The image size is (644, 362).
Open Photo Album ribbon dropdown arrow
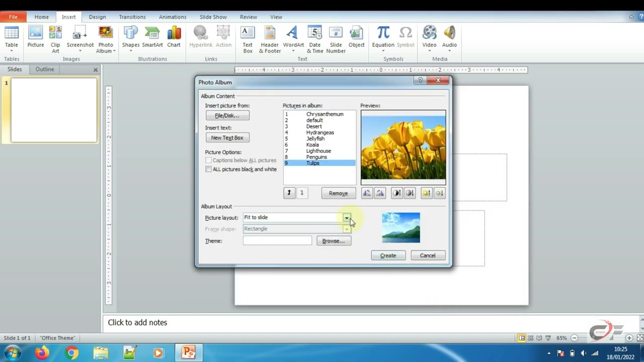tap(114, 51)
